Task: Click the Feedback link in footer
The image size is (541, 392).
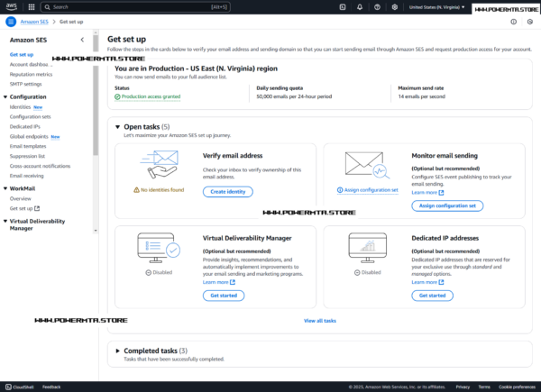Action: pyautogui.click(x=51, y=387)
